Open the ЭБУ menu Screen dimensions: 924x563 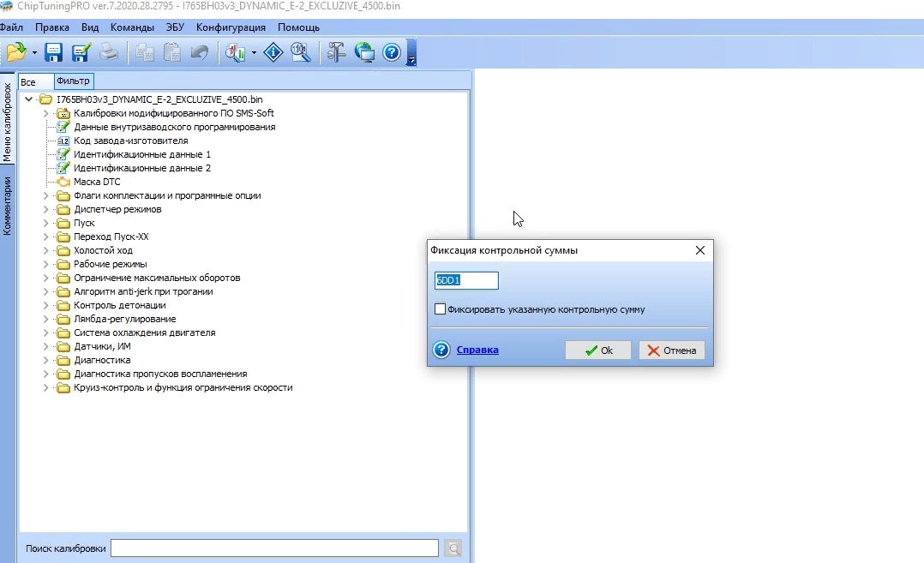(x=175, y=27)
